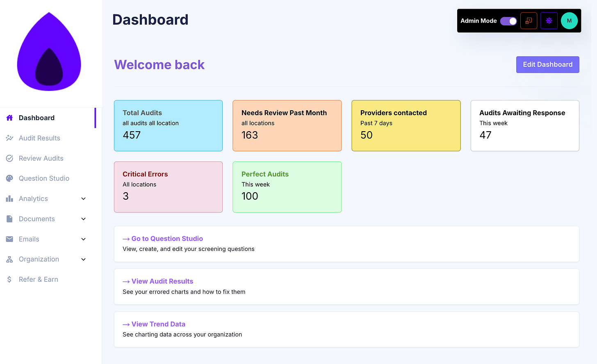597x364 pixels.
Task: Follow the View Audit Results link
Action: point(158,281)
